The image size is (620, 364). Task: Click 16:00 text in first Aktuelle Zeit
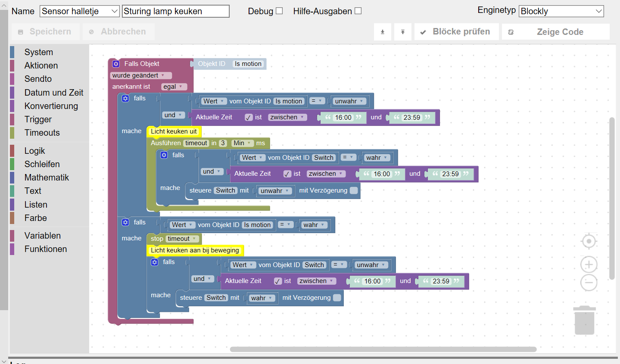343,118
